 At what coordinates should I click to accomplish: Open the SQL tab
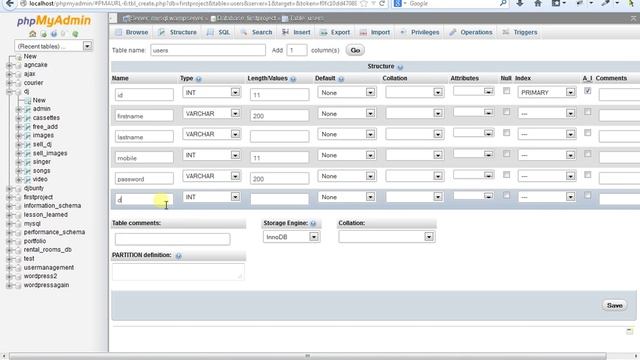[219, 32]
